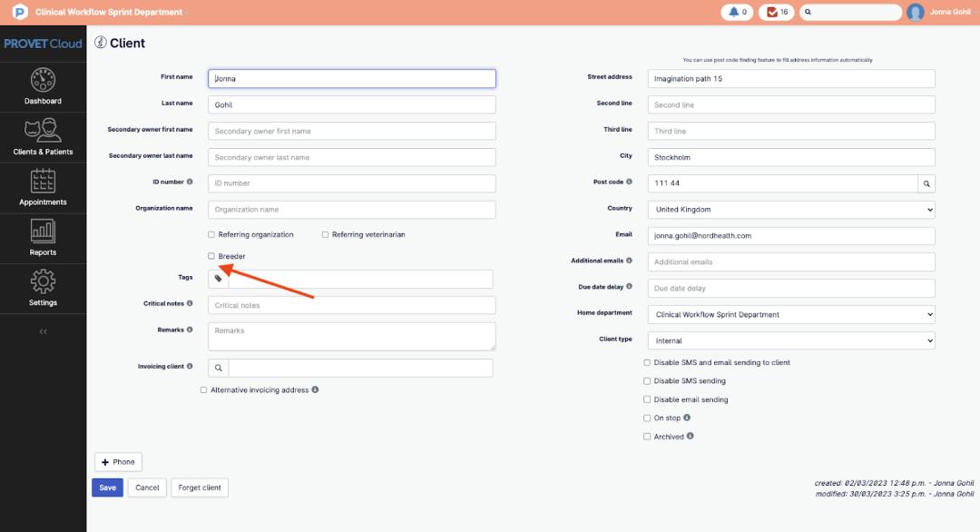
Task: Open the Country dropdown
Action: click(790, 210)
